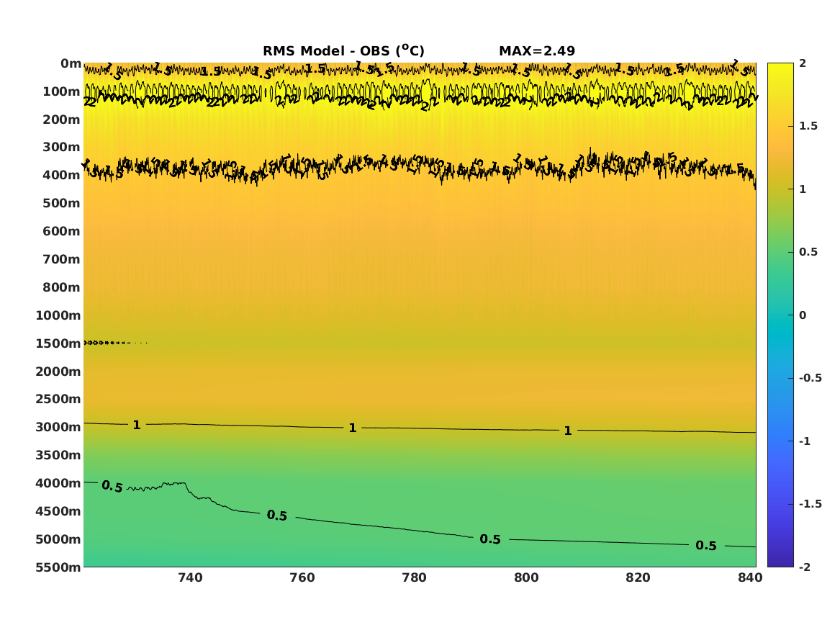Click the '0m' depth axis label
The image size is (840, 630).
click(x=71, y=64)
